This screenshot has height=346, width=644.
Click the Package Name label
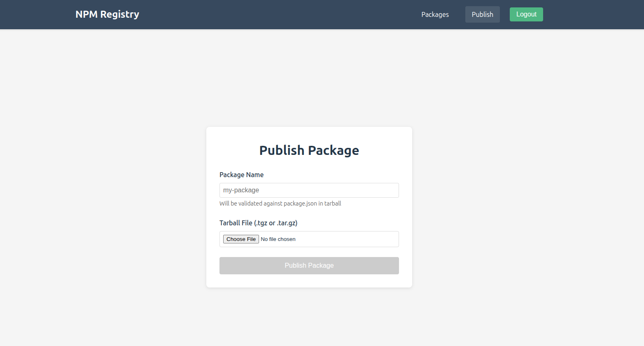point(241,175)
